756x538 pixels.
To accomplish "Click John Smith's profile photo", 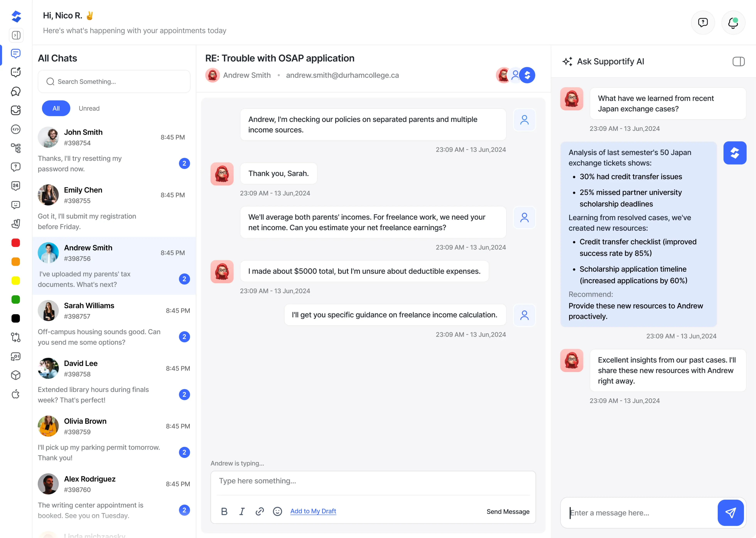I will coord(48,137).
